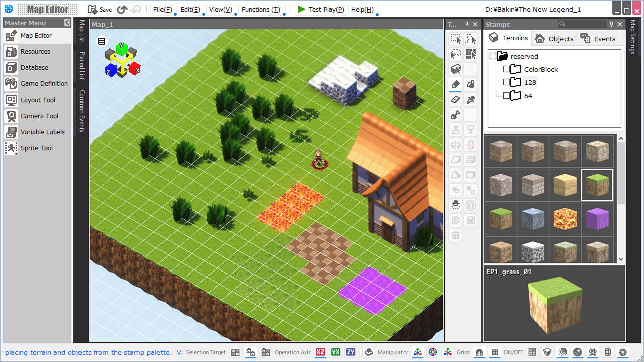Image resolution: width=644 pixels, height=362 pixels.
Task: Toggle the YX operation axis
Action: [x=336, y=352]
